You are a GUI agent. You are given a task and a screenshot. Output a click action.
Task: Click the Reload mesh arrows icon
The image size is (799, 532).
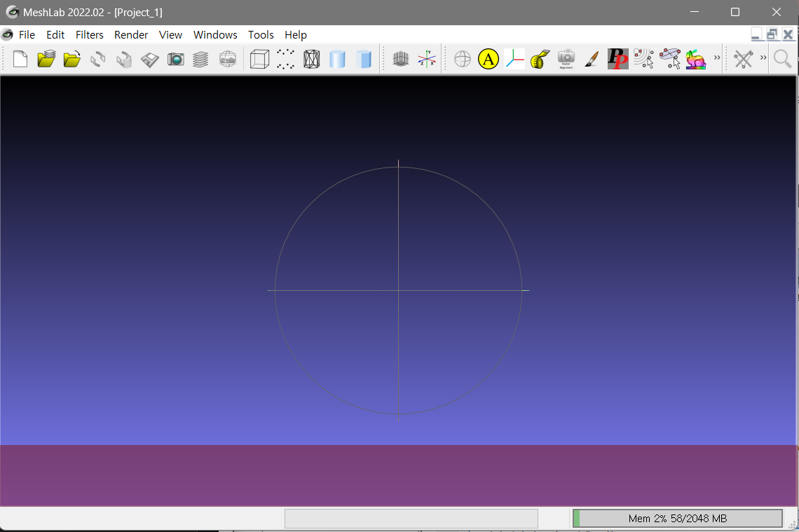point(98,60)
